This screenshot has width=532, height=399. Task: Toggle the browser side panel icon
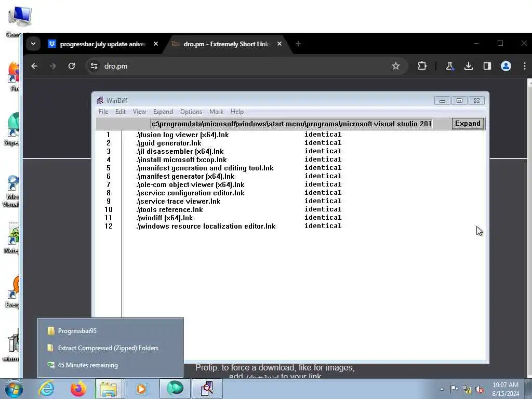(x=487, y=66)
